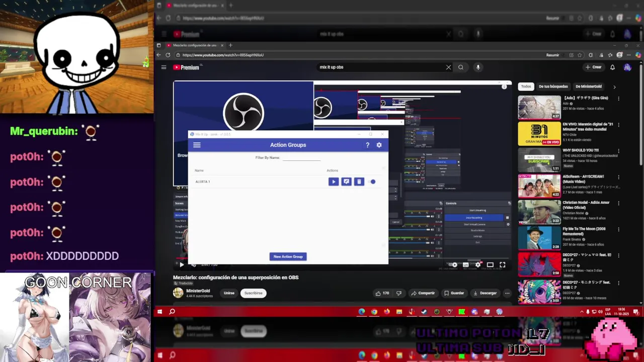The height and width of the screenshot is (362, 644).
Task: Open the YouTube notifications bell
Action: click(612, 67)
